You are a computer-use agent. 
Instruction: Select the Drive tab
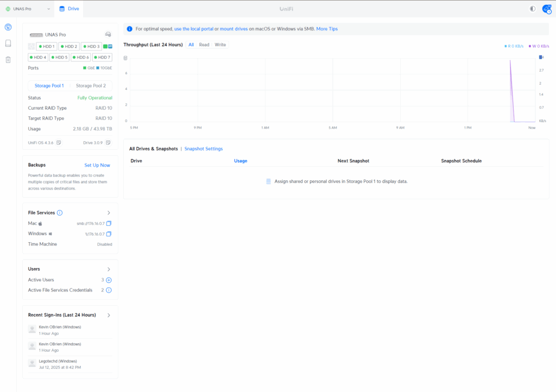point(69,9)
